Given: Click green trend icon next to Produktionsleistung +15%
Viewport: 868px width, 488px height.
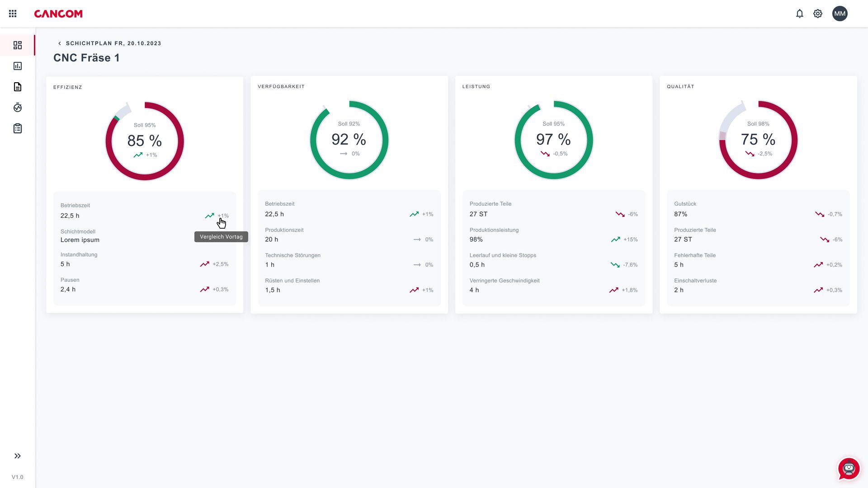Looking at the screenshot, I should tap(615, 239).
